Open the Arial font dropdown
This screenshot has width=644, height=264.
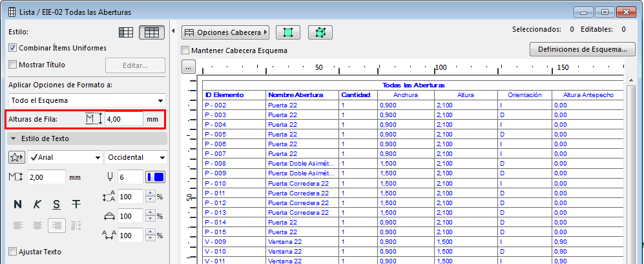click(65, 157)
